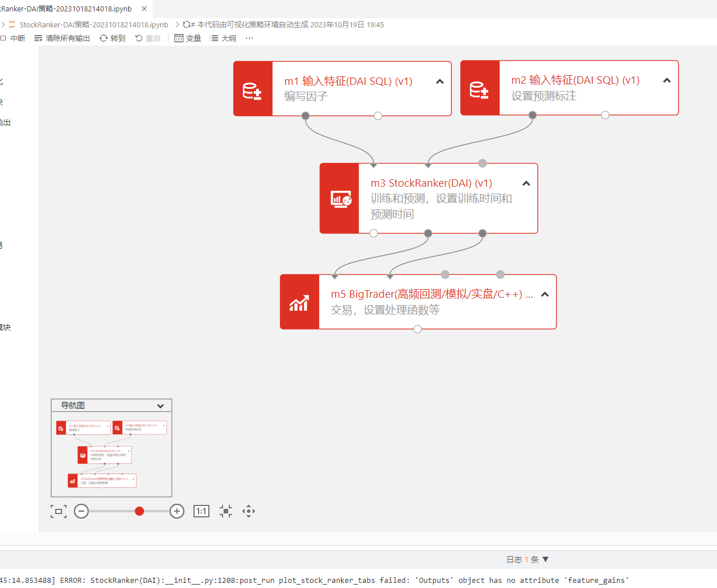Screen dimensions: 717x588
Task: Collapse the m1 输入特征 node
Action: pyautogui.click(x=439, y=81)
